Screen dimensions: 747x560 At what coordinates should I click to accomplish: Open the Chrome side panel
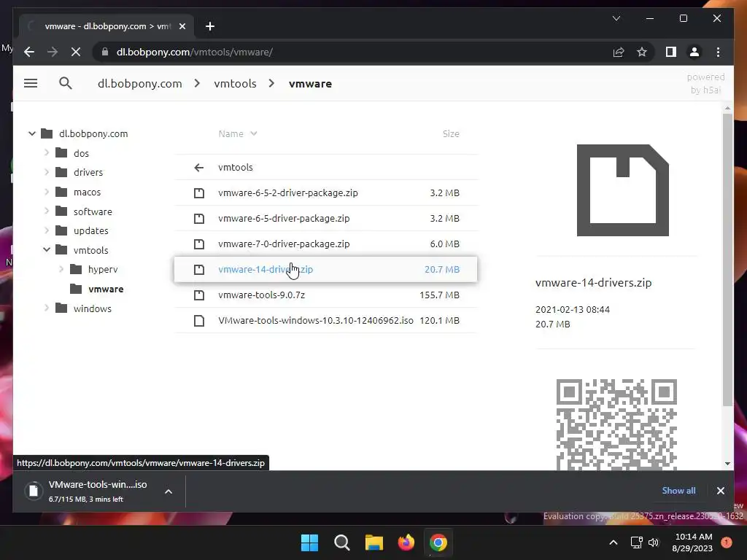[671, 52]
